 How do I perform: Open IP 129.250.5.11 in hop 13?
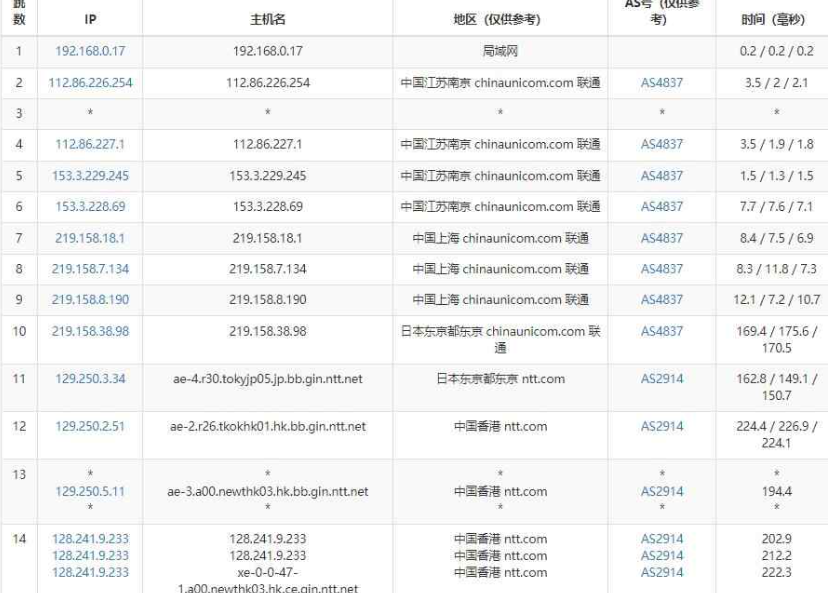tap(90, 491)
